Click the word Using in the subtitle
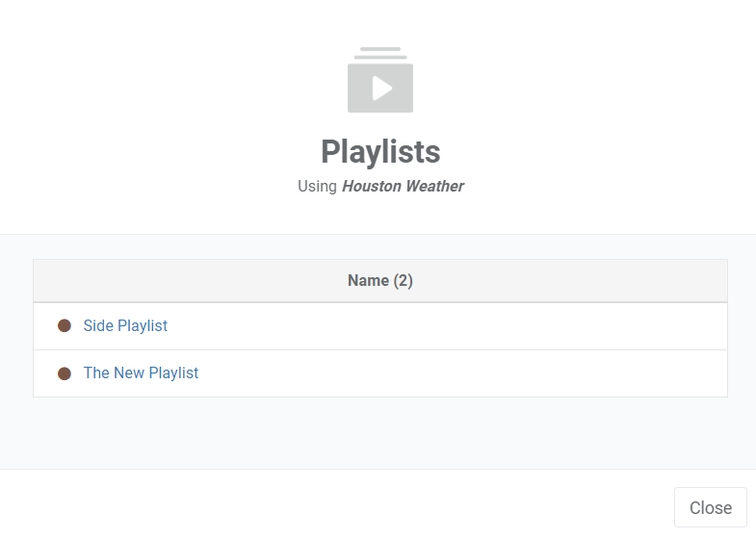This screenshot has height=539, width=756. [317, 187]
